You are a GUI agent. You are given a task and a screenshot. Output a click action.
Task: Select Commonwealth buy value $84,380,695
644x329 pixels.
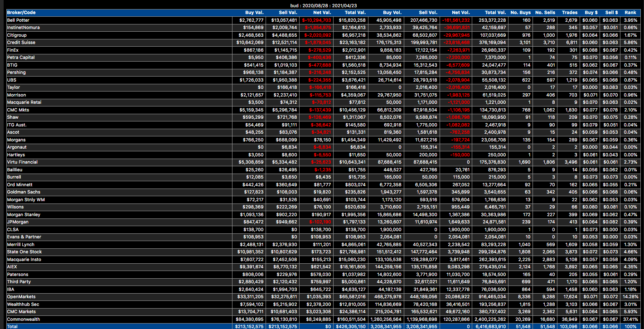click(x=251, y=319)
